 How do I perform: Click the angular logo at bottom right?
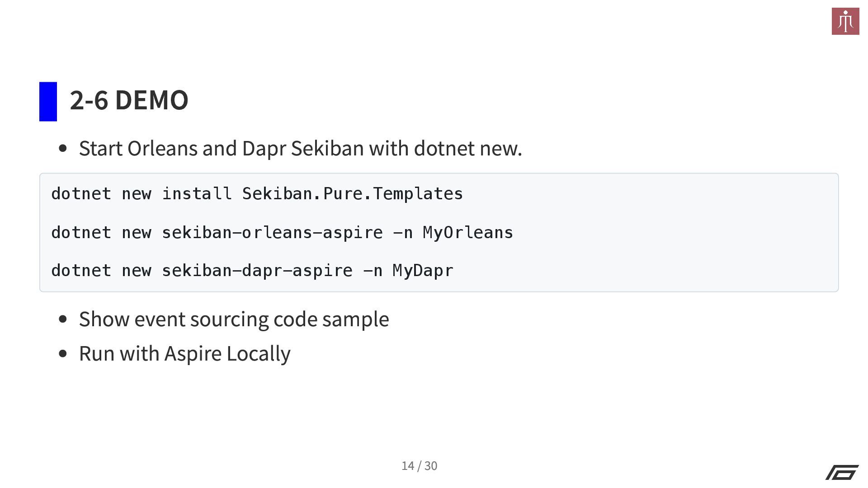(842, 472)
